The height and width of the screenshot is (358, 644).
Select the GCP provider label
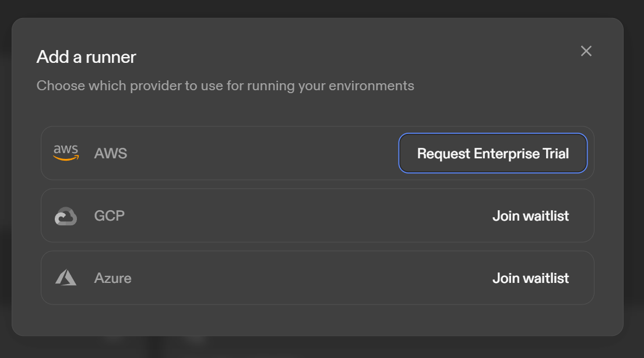click(110, 216)
